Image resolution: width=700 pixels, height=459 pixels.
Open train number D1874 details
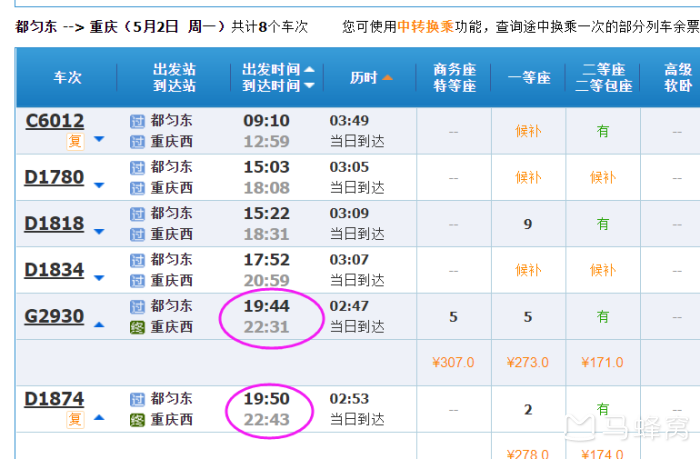tap(54, 399)
